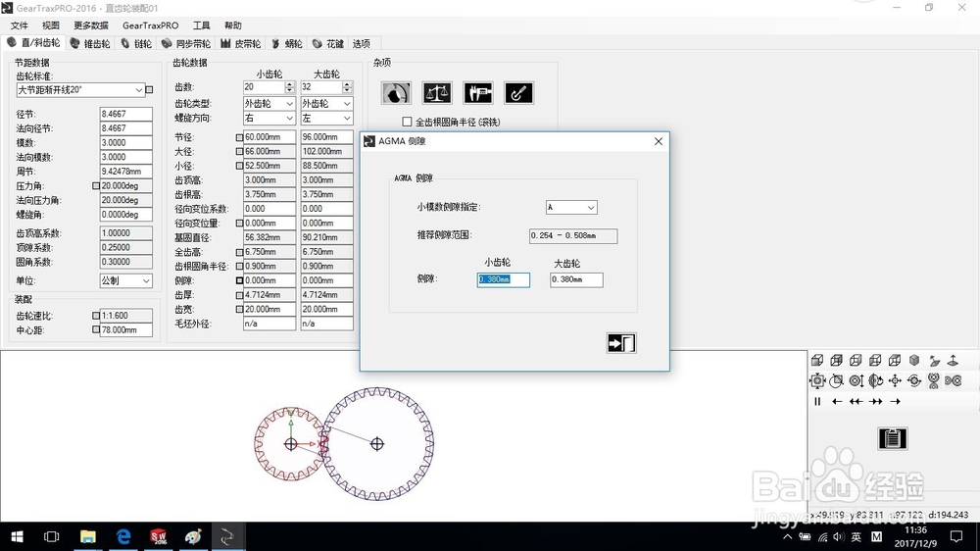Toggle the 中心距 checkbox
The width and height of the screenshot is (980, 551).
(96, 329)
